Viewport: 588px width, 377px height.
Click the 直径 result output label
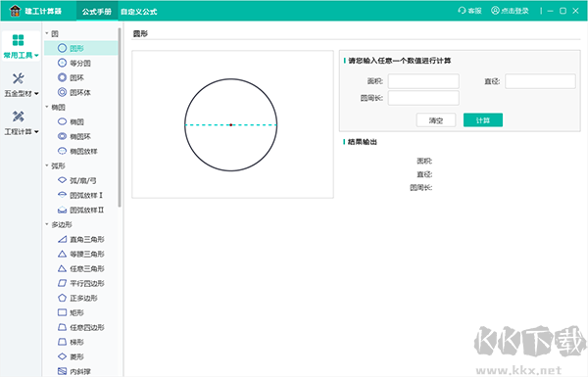pos(424,174)
